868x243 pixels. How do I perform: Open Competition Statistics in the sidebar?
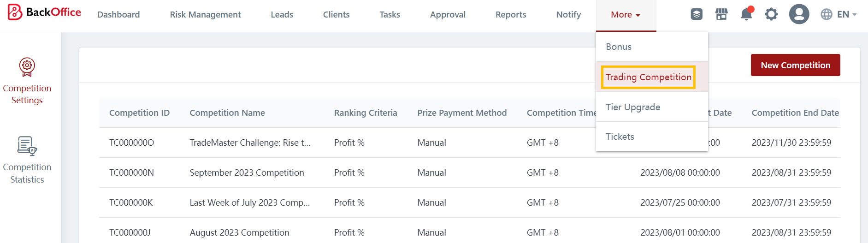[x=27, y=160]
